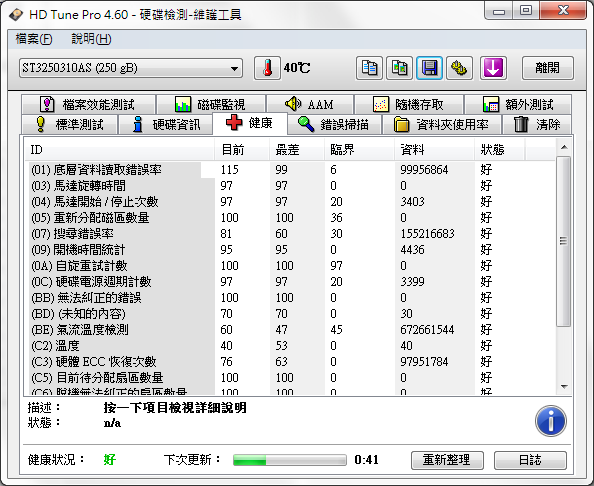Click the 40℃ temperature reading
This screenshot has width=594, height=486.
(x=297, y=68)
